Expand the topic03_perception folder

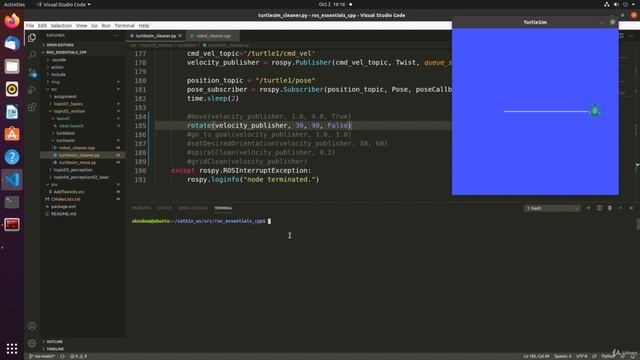(73, 170)
